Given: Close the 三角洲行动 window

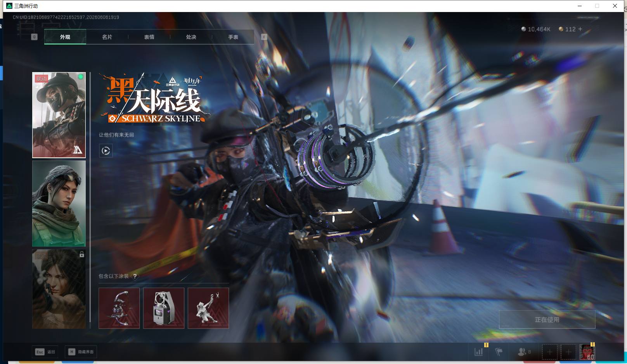Looking at the screenshot, I should point(615,6).
